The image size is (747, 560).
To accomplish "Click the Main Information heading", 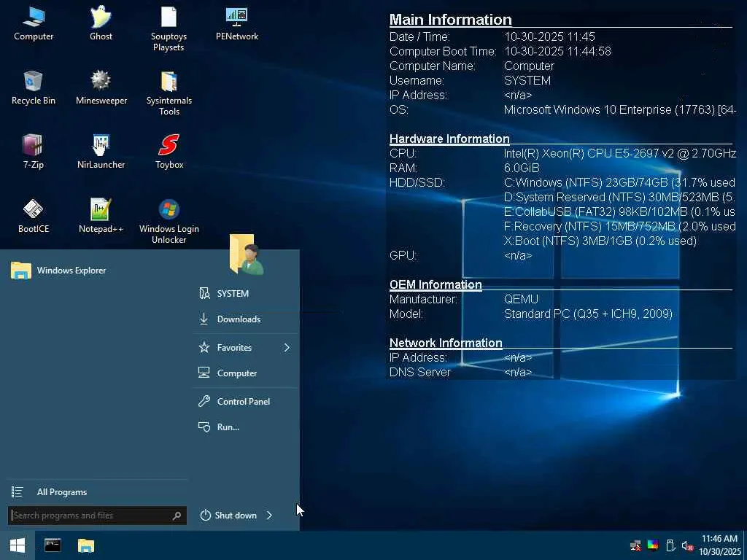I will click(450, 20).
